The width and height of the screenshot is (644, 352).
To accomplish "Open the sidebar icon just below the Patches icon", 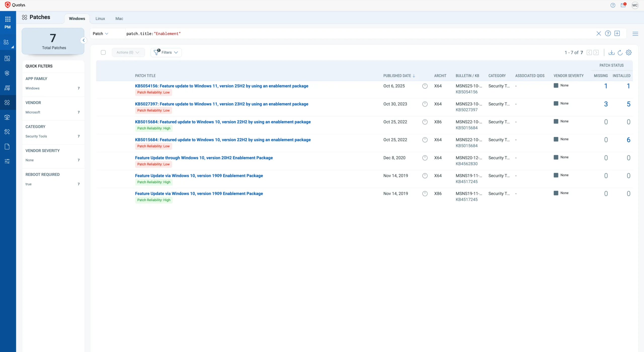I will (x=7, y=117).
